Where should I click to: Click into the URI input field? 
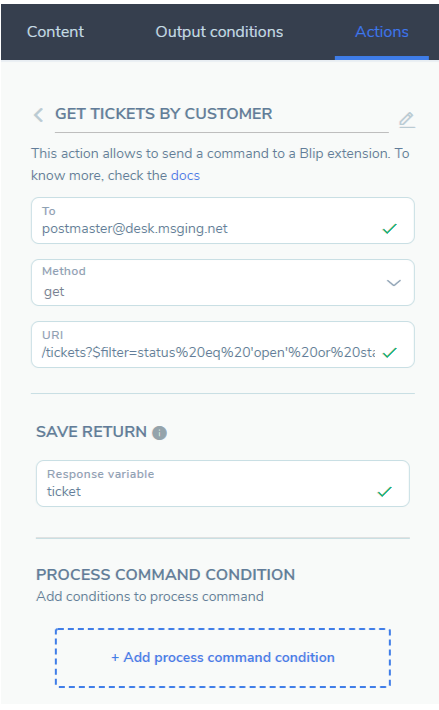pyautogui.click(x=223, y=345)
